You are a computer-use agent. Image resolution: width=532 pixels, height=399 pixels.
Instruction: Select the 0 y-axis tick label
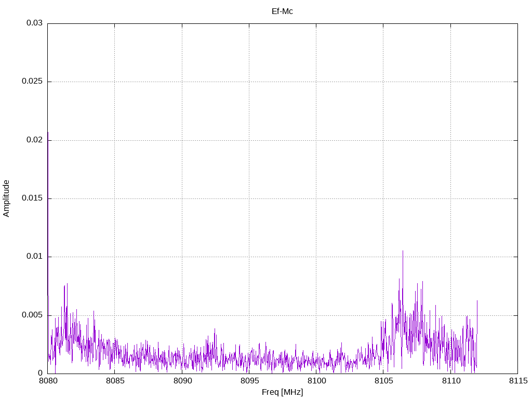[41, 373]
